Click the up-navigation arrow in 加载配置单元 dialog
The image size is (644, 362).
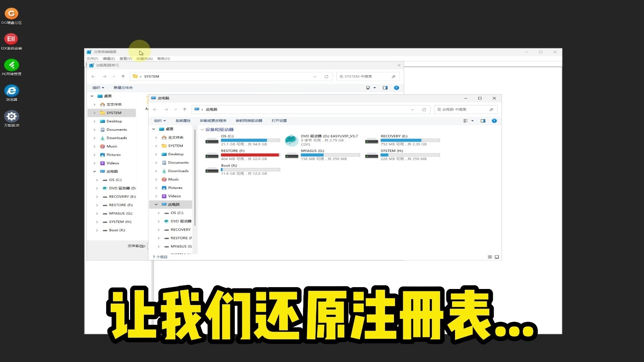123,76
